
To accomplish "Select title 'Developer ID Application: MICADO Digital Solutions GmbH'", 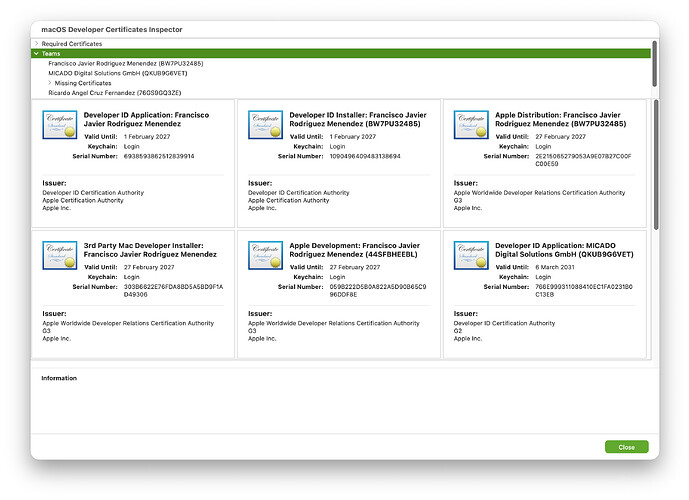I will click(564, 250).
